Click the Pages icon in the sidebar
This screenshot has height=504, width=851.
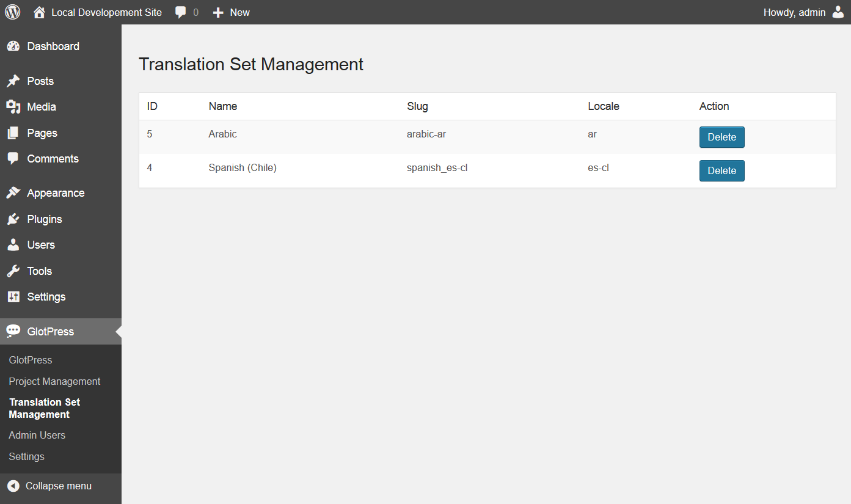[x=13, y=133]
